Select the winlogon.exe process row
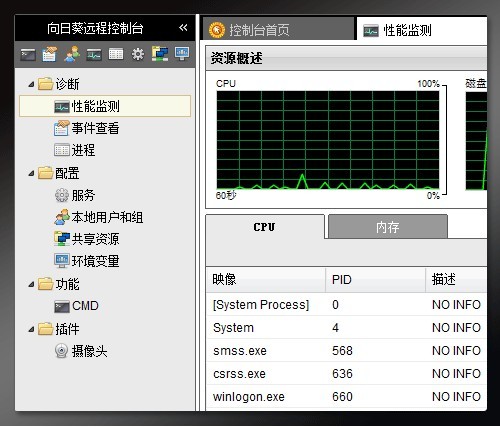Image resolution: width=500 pixels, height=427 pixels. [x=347, y=397]
